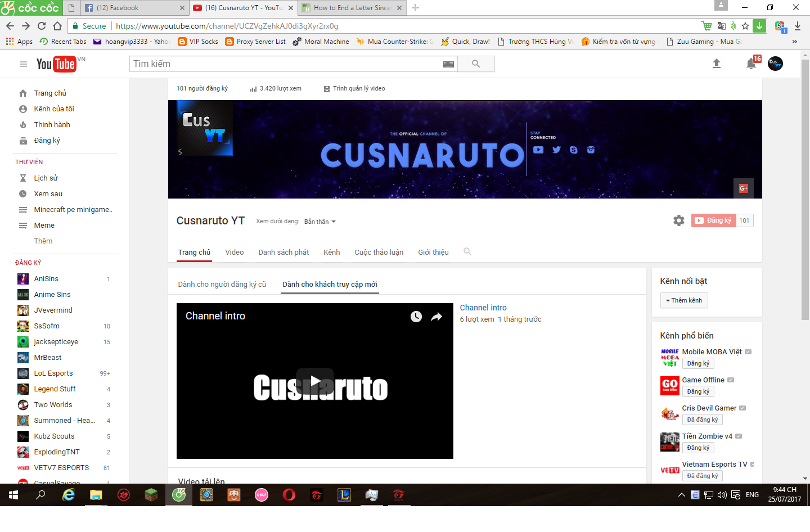Open the YouTube guide hamburger menu

pos(23,64)
